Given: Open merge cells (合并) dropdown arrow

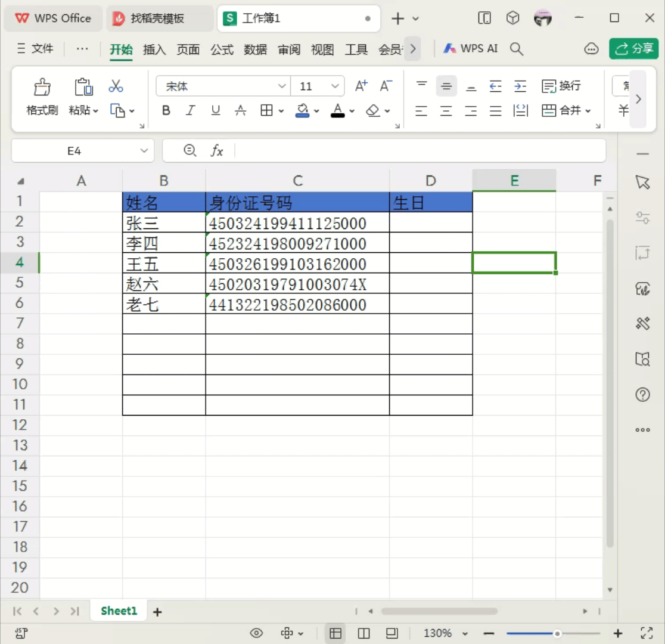Looking at the screenshot, I should click(588, 112).
